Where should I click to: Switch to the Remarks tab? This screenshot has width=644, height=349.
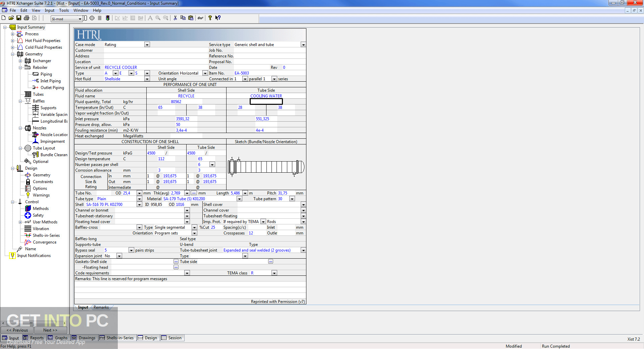(x=101, y=307)
